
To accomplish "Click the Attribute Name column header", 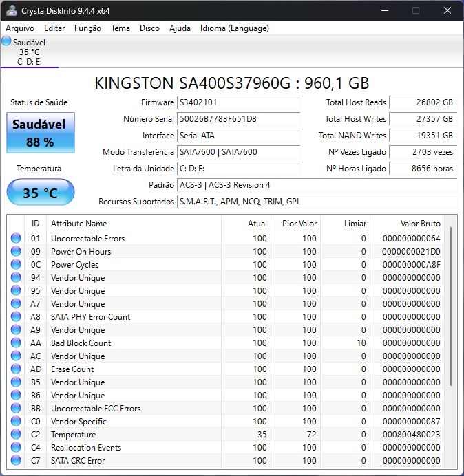I will tap(134, 224).
